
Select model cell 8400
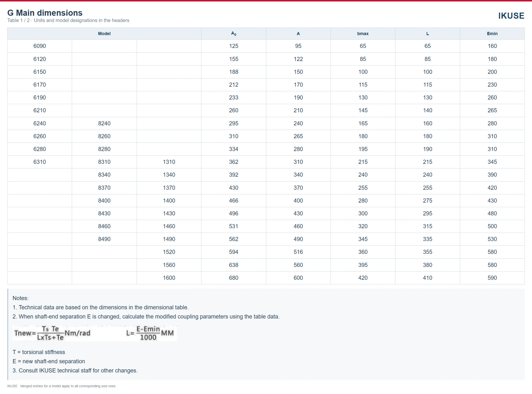pos(104,200)
